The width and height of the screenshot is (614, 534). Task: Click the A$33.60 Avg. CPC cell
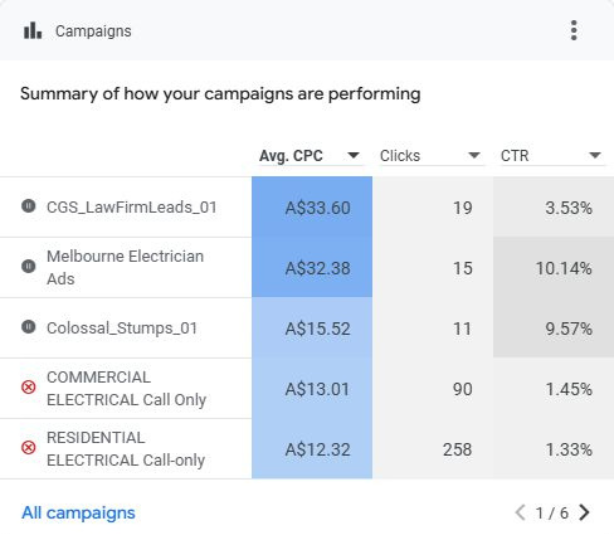[x=317, y=208]
